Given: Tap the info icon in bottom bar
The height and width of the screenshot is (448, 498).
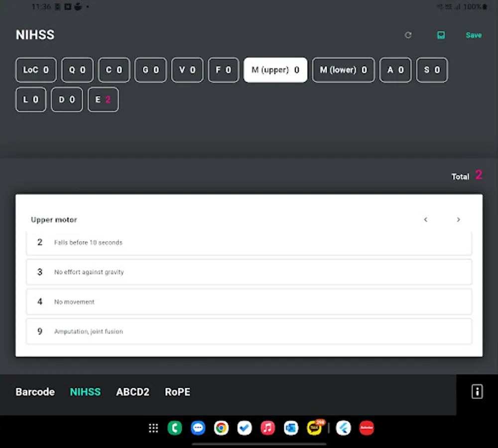Looking at the screenshot, I should [x=476, y=392].
